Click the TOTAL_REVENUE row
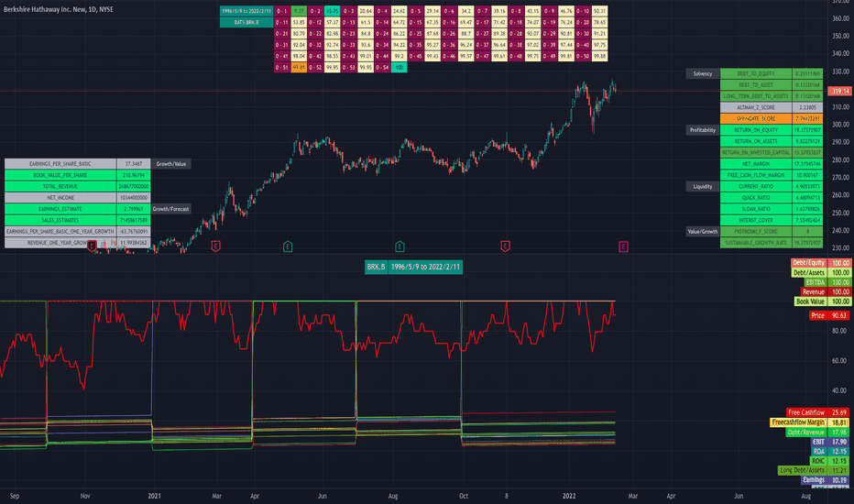 [77, 186]
